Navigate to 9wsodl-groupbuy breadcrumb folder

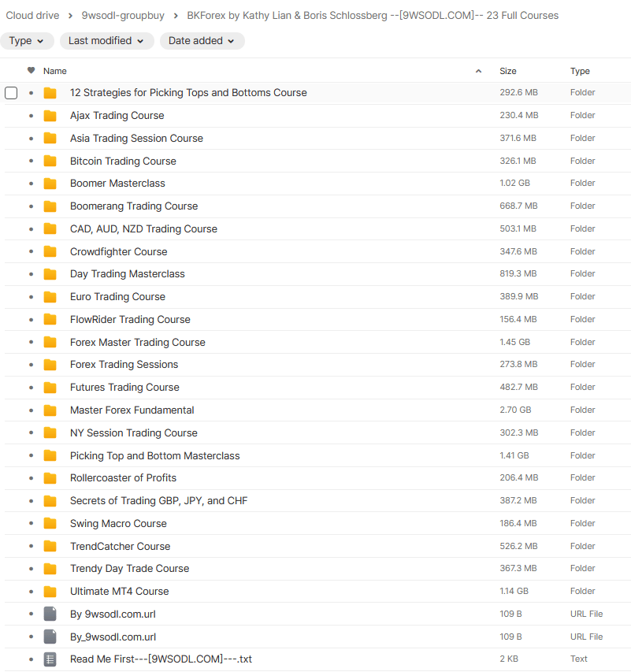point(123,16)
